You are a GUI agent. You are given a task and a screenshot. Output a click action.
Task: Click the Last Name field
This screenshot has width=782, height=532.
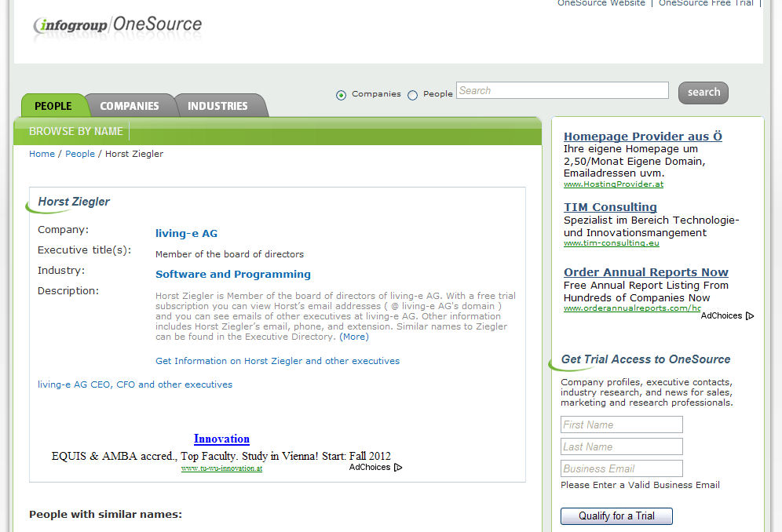coord(621,446)
